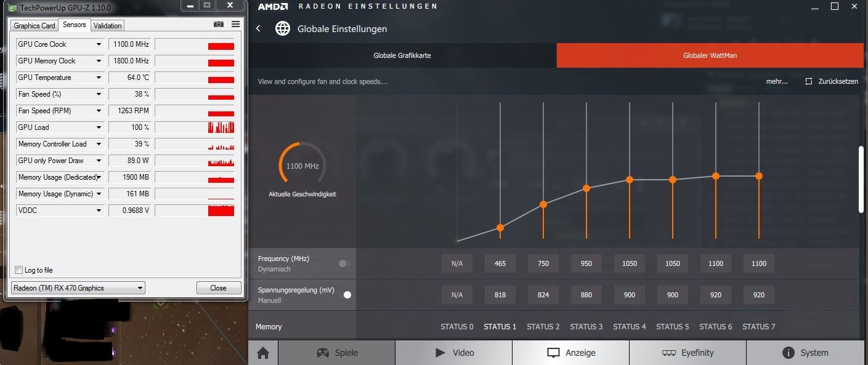Image resolution: width=868 pixels, height=365 pixels.
Task: Click the mehr... link
Action: pyautogui.click(x=776, y=81)
